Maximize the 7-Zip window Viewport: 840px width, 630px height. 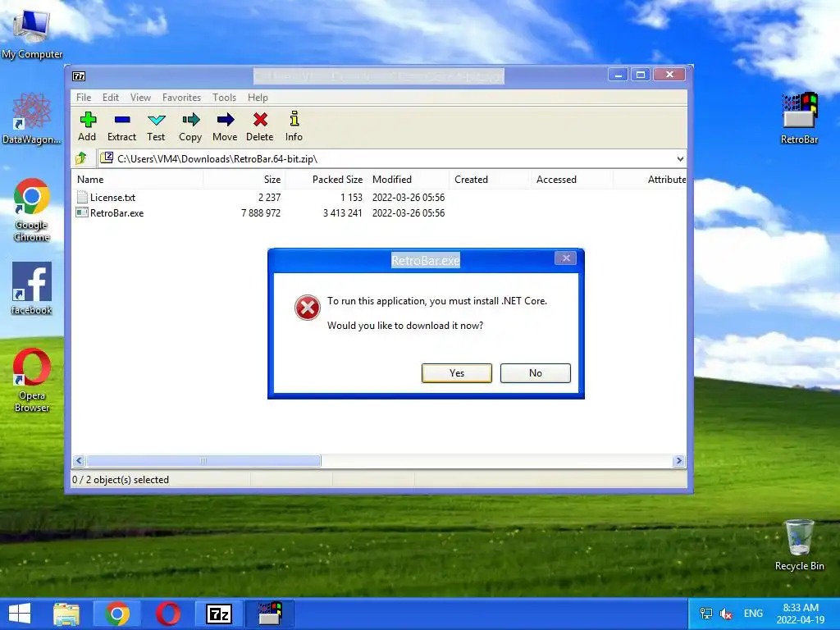point(640,75)
